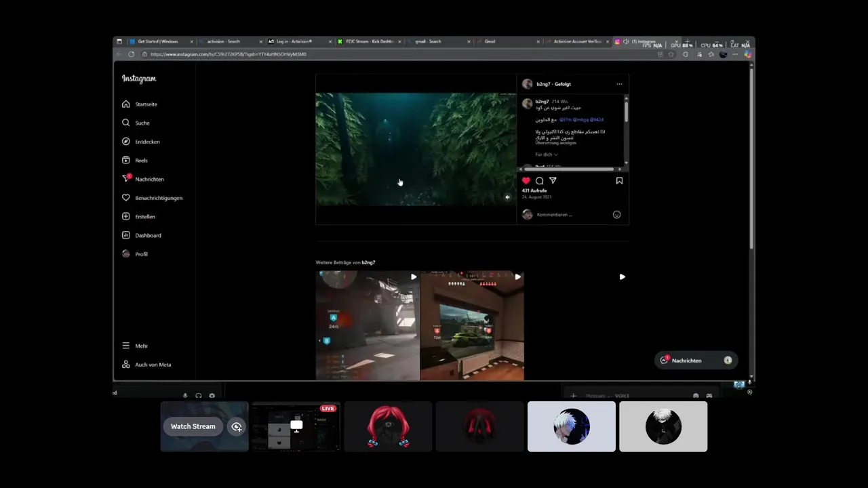Reload the page with refresh icon
This screenshot has height=488, width=868.
(131, 54)
